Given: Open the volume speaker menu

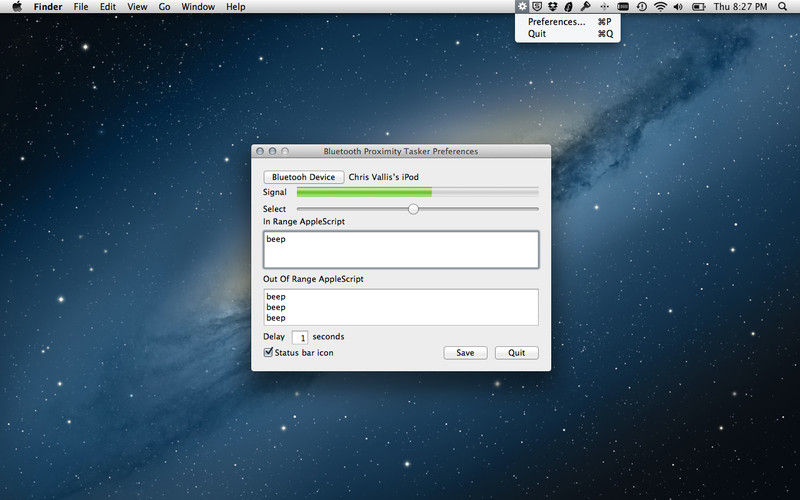Looking at the screenshot, I should point(678,7).
